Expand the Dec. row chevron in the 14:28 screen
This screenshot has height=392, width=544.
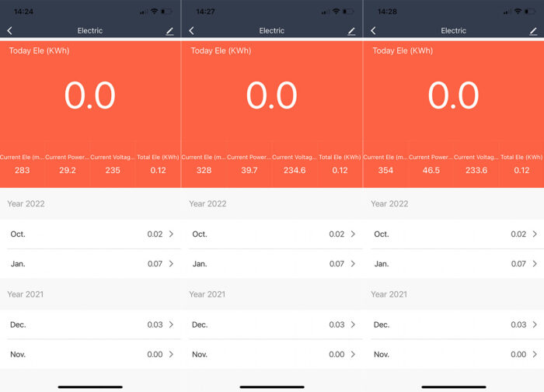tap(535, 324)
